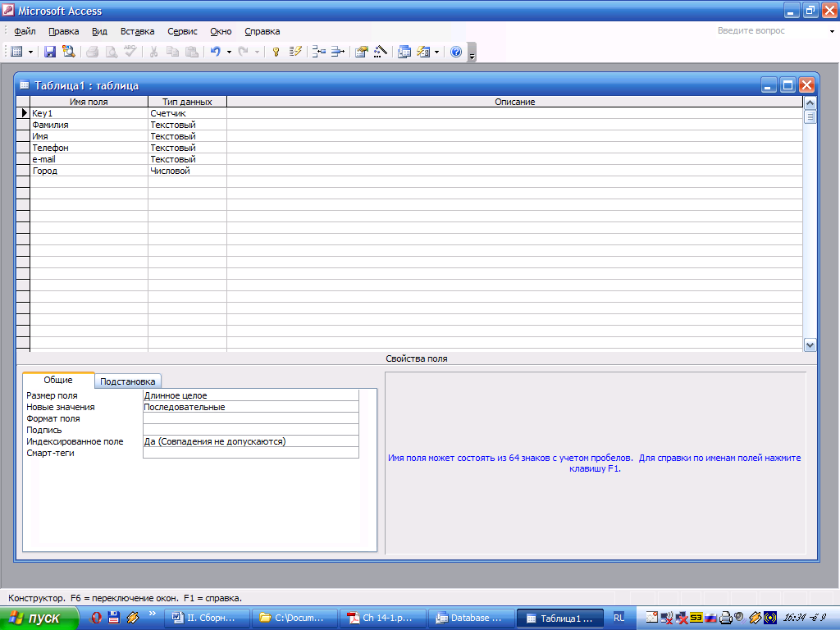The height and width of the screenshot is (630, 840).
Task: Click the blue Help question mark icon
Action: pos(456,52)
